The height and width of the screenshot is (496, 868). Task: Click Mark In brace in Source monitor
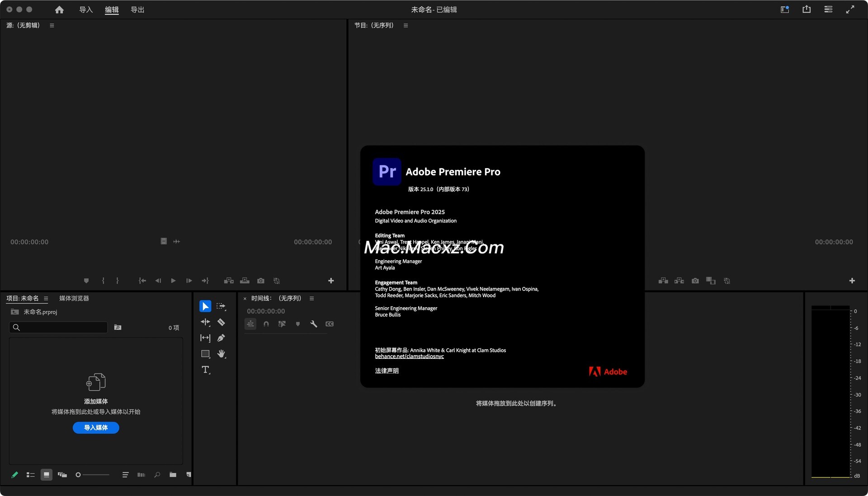click(103, 281)
